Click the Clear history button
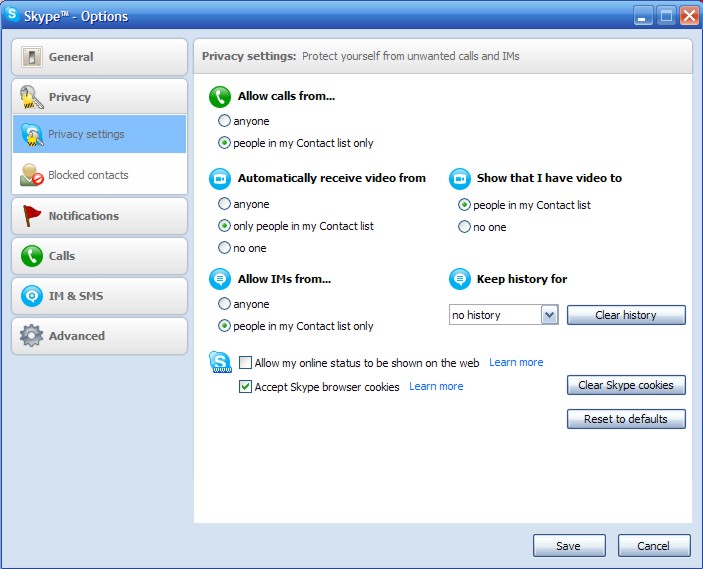 (626, 315)
